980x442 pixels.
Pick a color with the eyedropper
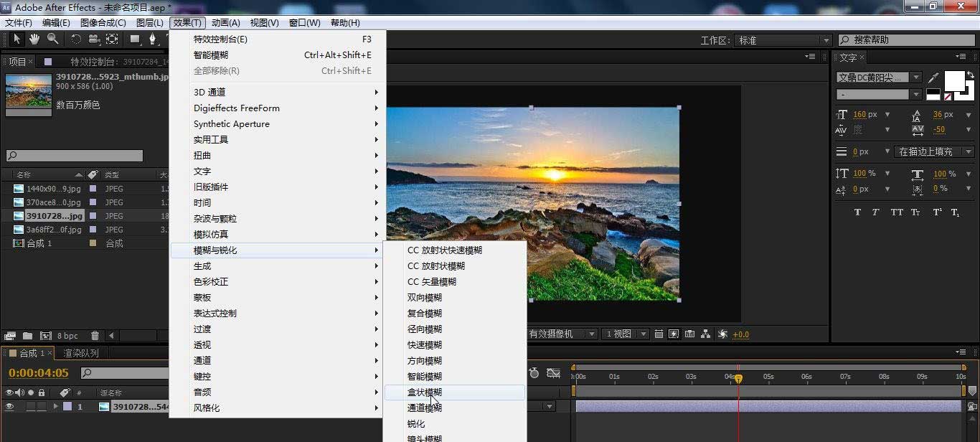(x=933, y=77)
